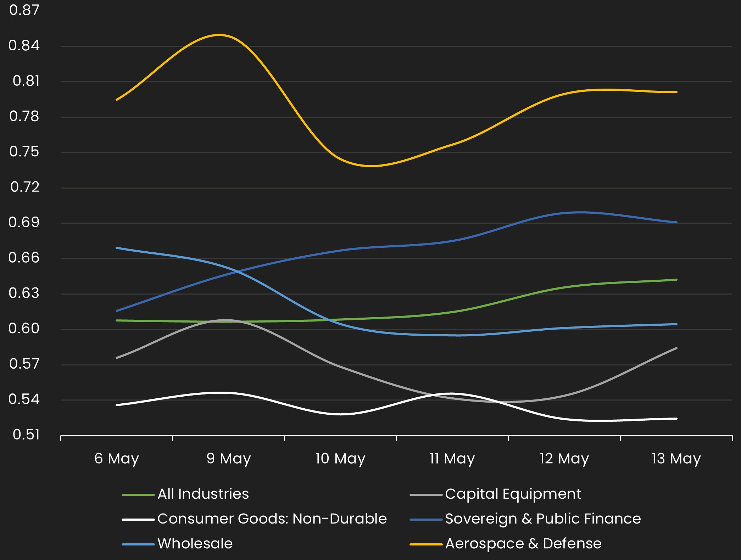This screenshot has width=741, height=560.
Task: Click the 10 May x-axis label
Action: tap(340, 459)
